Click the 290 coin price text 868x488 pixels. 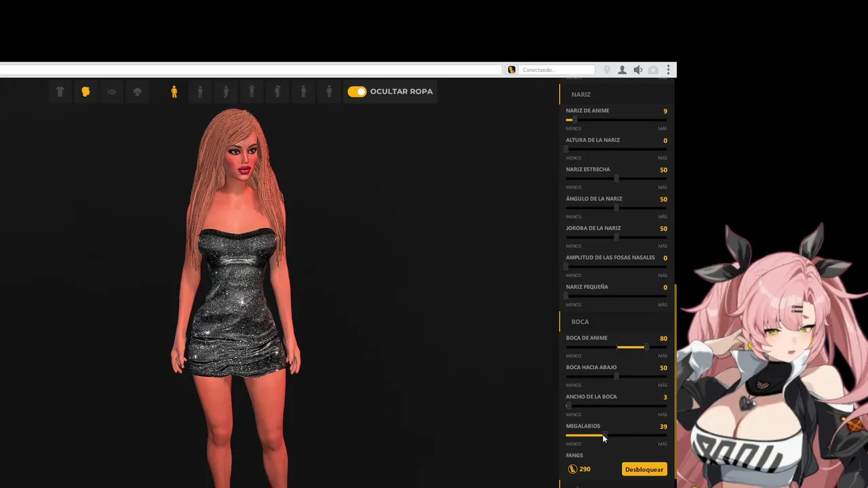[585, 469]
